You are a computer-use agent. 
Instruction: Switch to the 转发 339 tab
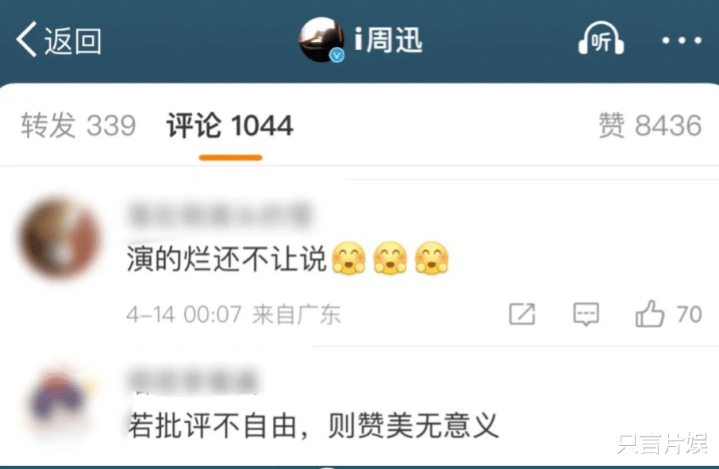pyautogui.click(x=78, y=125)
